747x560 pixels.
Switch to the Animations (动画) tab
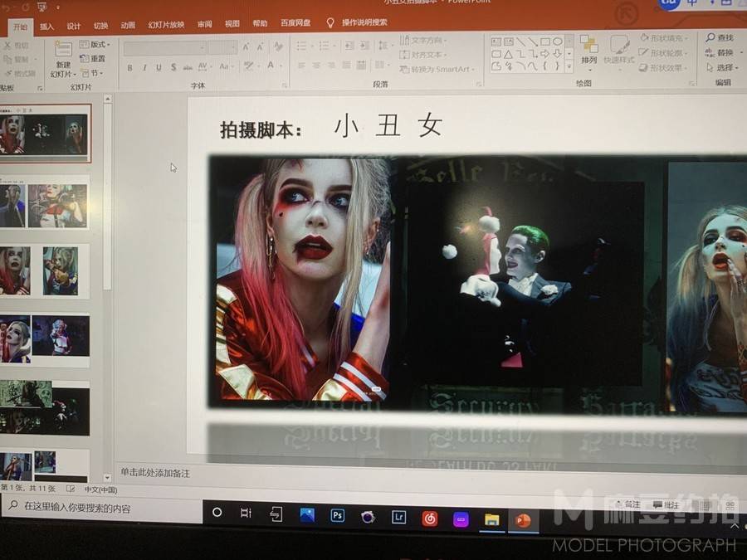click(x=128, y=25)
